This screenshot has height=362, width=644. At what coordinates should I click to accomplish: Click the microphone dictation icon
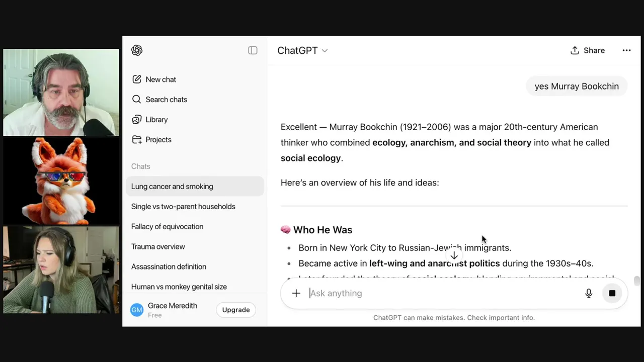[589, 293]
